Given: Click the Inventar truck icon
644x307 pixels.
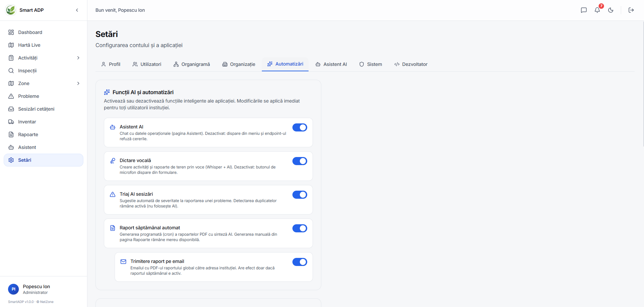Looking at the screenshot, I should coord(11,122).
